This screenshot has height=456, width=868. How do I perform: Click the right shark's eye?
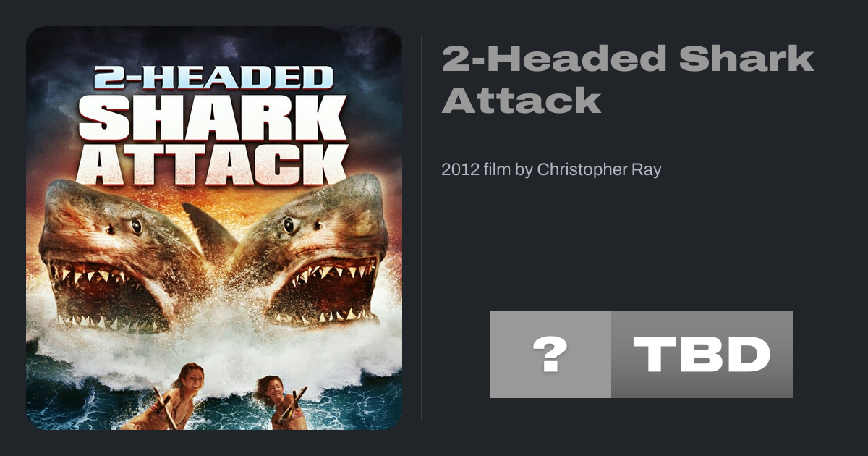coord(289,224)
